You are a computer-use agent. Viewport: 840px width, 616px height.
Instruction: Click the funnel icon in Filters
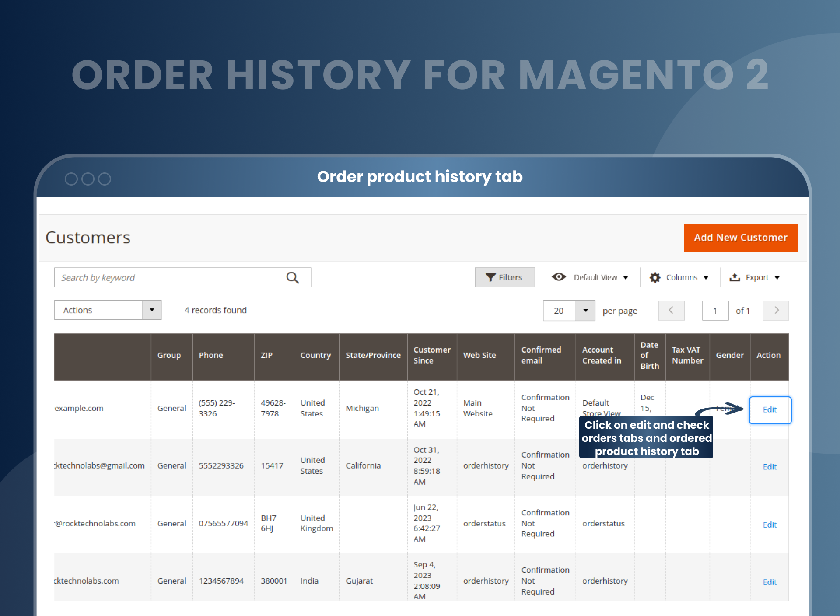[x=491, y=277]
